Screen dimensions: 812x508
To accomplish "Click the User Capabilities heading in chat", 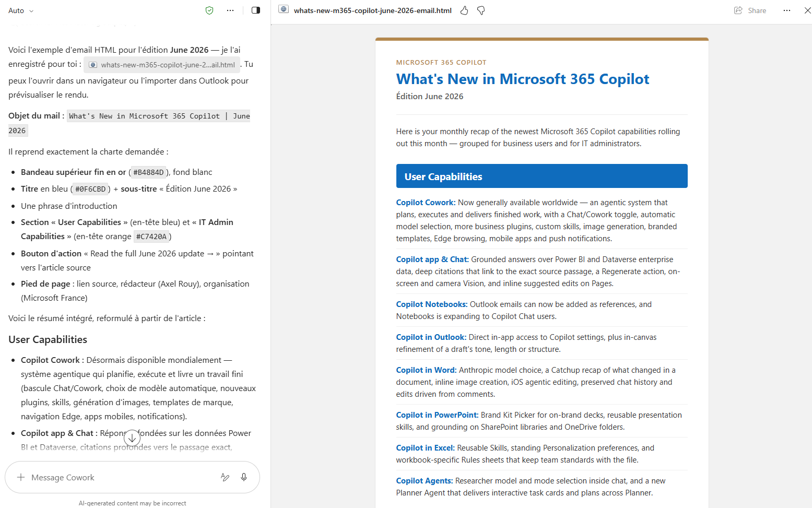I will 48,339.
